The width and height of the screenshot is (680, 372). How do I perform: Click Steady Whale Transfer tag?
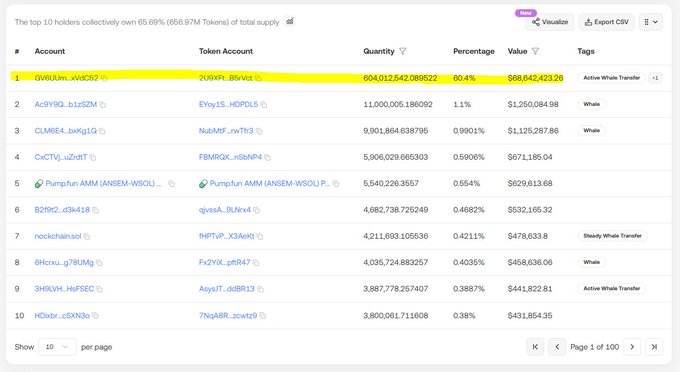point(612,236)
